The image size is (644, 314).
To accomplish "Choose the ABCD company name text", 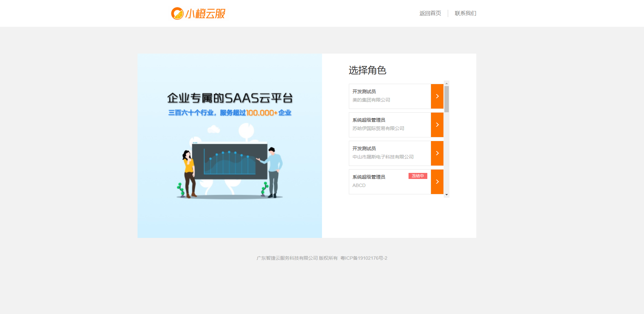I will coord(359,185).
